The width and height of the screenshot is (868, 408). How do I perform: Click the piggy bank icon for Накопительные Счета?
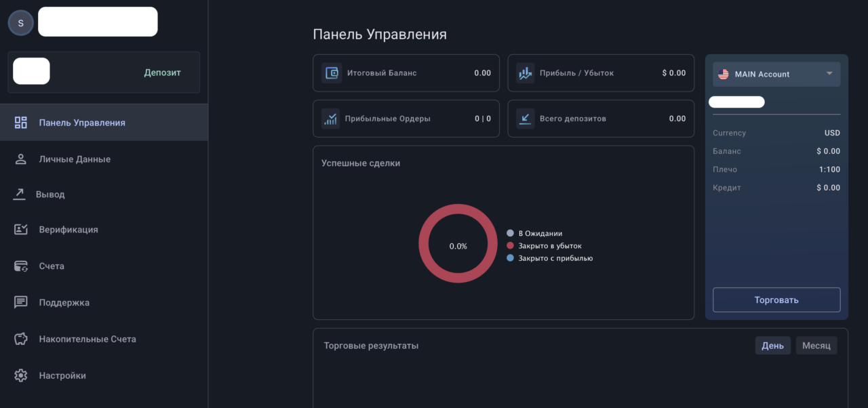(21, 339)
